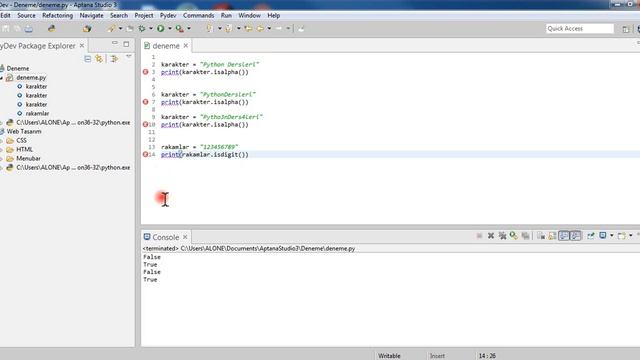Select deneme.py file in explorer
The height and width of the screenshot is (360, 640).
[x=31, y=78]
